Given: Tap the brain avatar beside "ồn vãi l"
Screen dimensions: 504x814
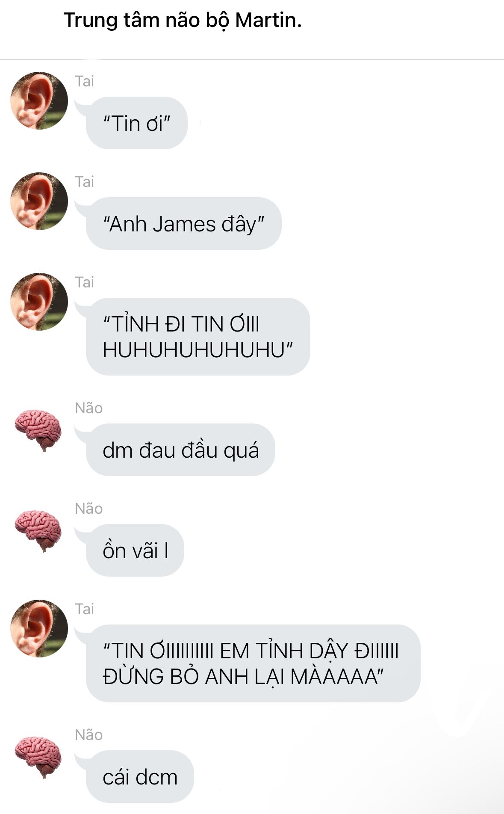Looking at the screenshot, I should point(38,530).
